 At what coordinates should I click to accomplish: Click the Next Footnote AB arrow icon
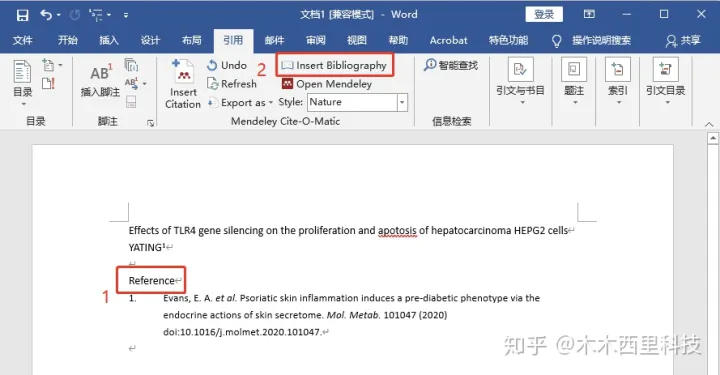[x=131, y=84]
